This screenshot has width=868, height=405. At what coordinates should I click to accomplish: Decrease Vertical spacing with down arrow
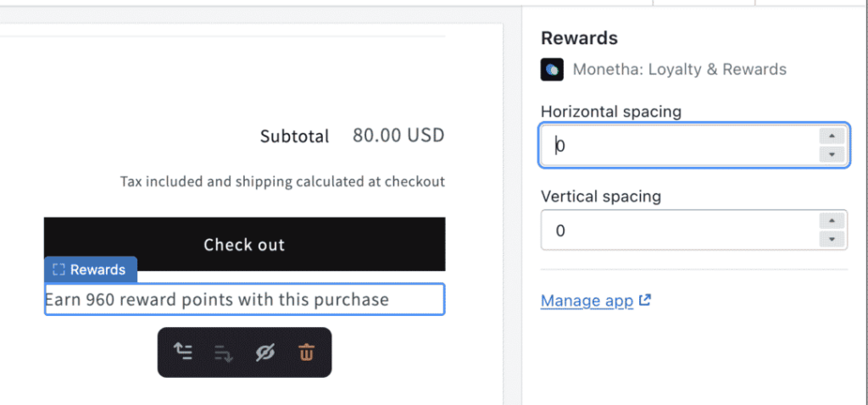click(832, 239)
